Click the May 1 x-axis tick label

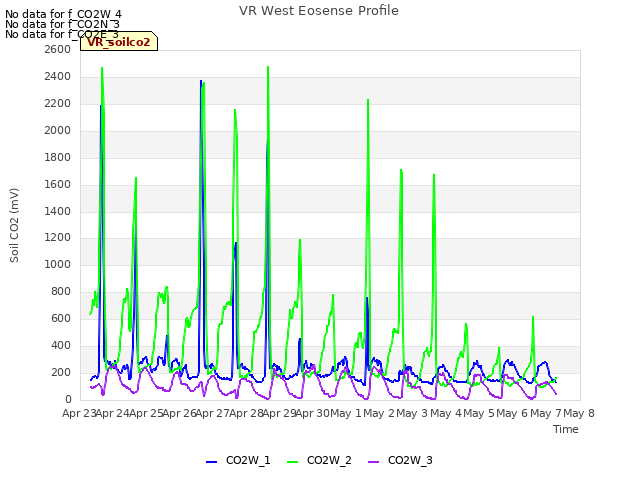point(346,413)
